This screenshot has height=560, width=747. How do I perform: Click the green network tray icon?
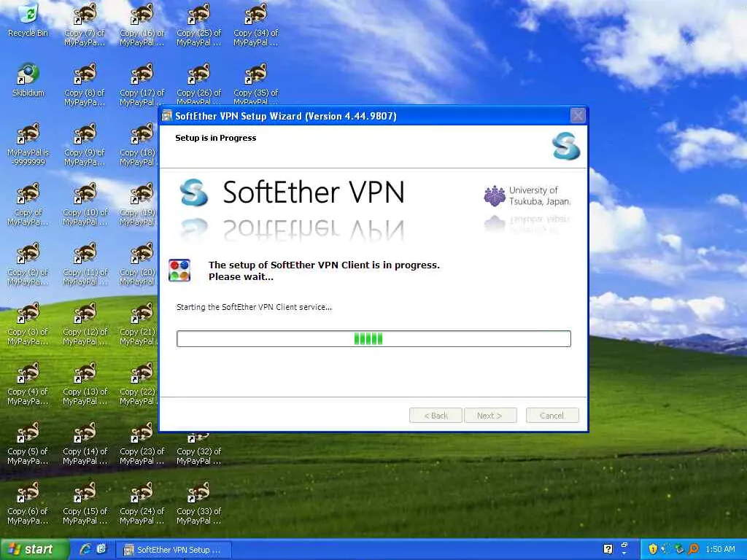680,550
